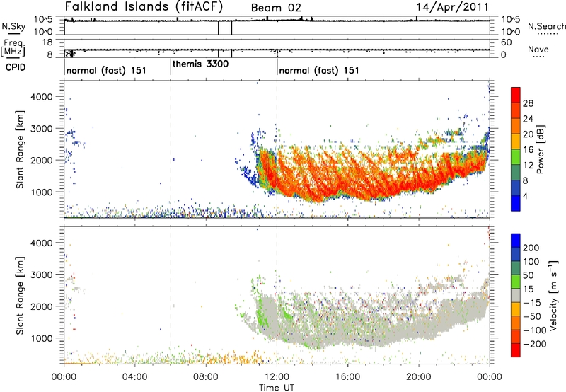Click the 'N.Sky' legend label
The image size is (566, 392).
click(13, 26)
